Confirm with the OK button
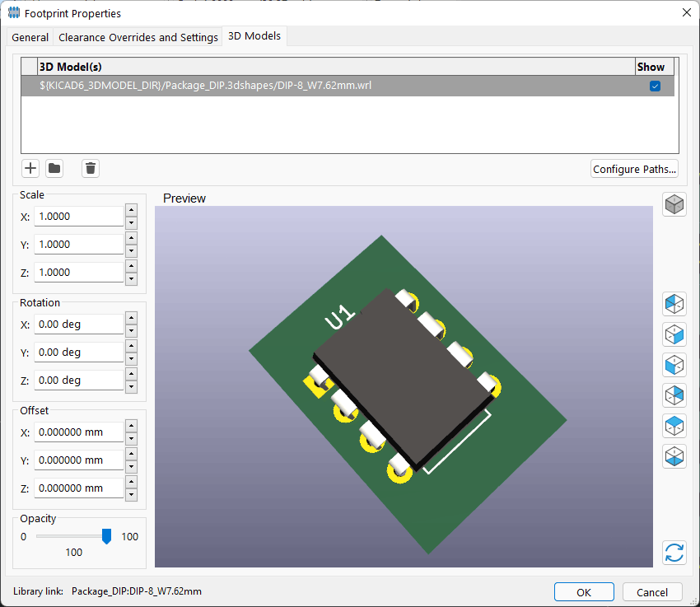Screen dimensions: 700x607 584,592
